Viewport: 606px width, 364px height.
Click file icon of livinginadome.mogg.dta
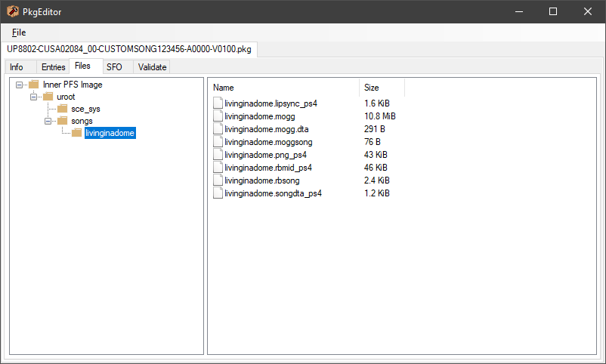click(218, 128)
